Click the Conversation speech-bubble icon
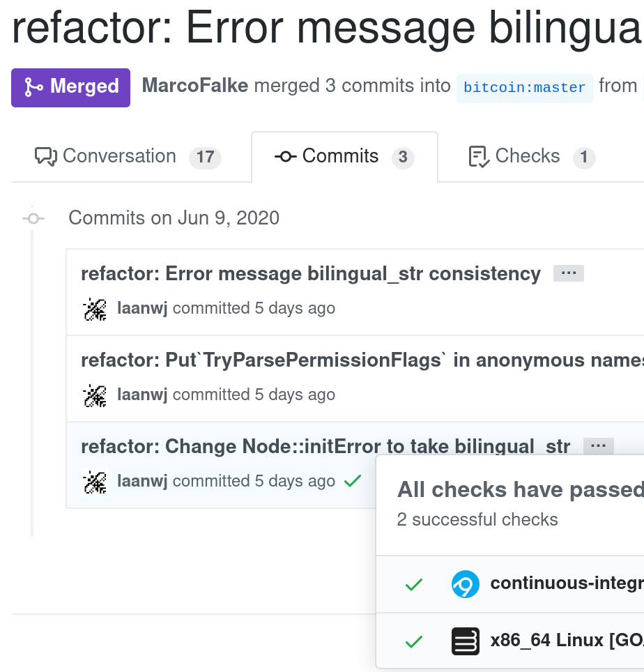Screen dimensions: 644x672 tap(45, 156)
